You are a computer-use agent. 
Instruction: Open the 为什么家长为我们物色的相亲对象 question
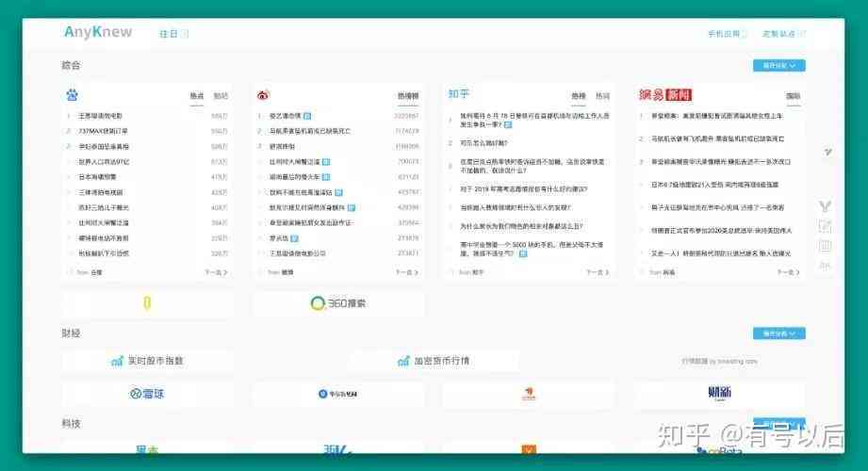(x=521, y=226)
